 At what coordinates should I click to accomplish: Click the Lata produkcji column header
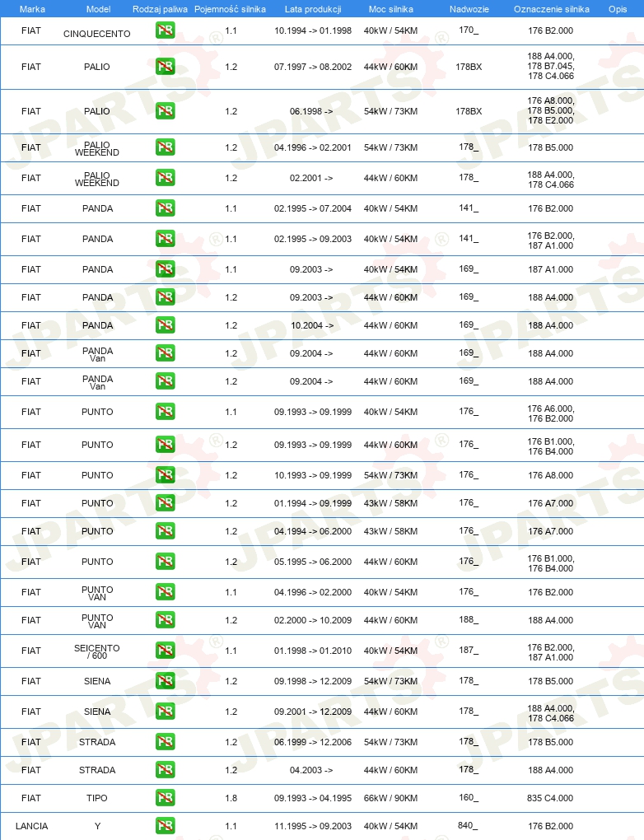[313, 9]
